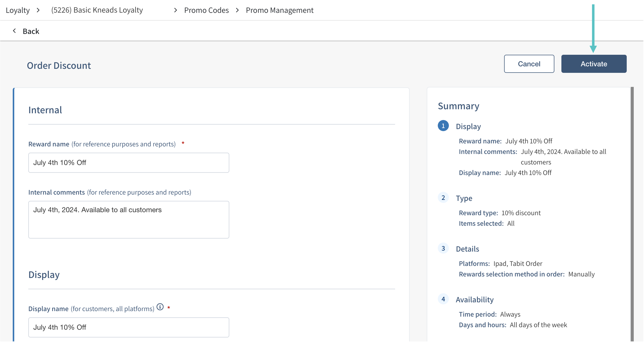
Task: Open the Loyalty breadcrumb link
Action: point(18,10)
